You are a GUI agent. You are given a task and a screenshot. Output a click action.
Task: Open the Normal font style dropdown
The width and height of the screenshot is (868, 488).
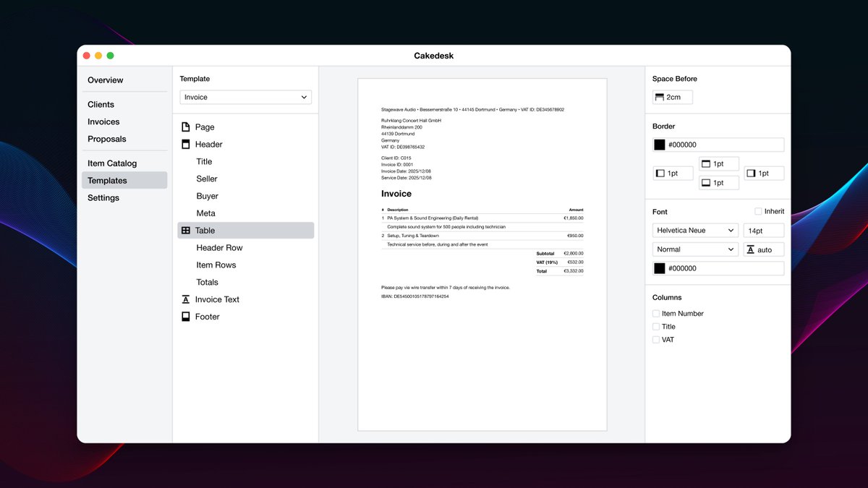click(x=694, y=249)
